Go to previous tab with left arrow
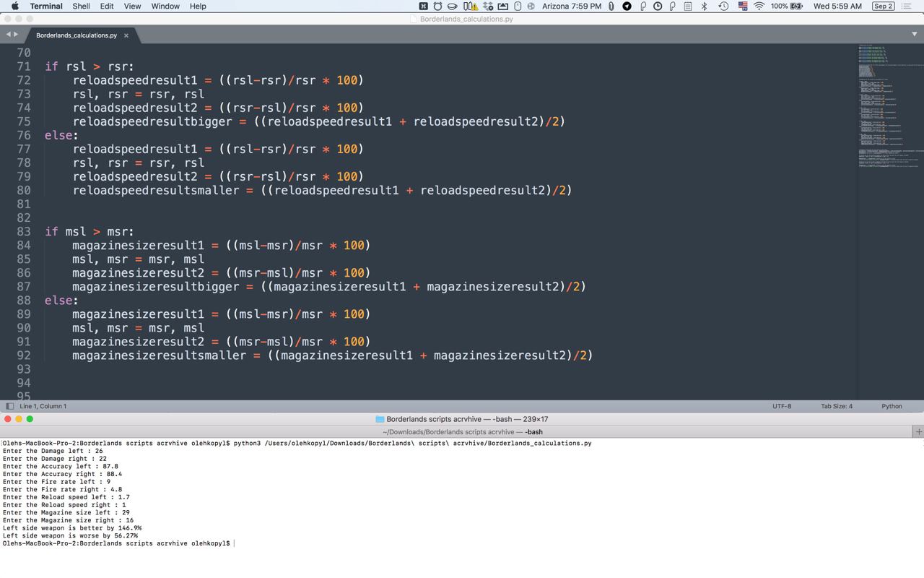The width and height of the screenshot is (924, 578). (x=8, y=35)
